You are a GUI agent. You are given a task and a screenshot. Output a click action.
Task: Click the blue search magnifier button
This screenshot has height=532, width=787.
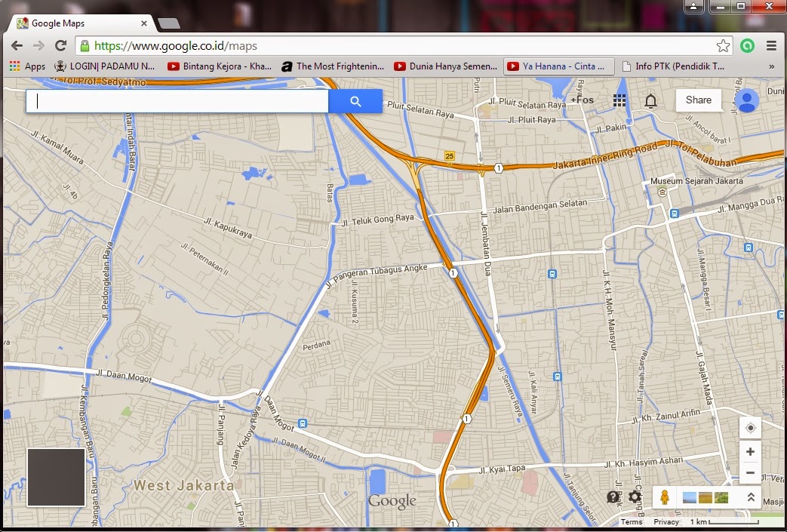click(x=355, y=101)
